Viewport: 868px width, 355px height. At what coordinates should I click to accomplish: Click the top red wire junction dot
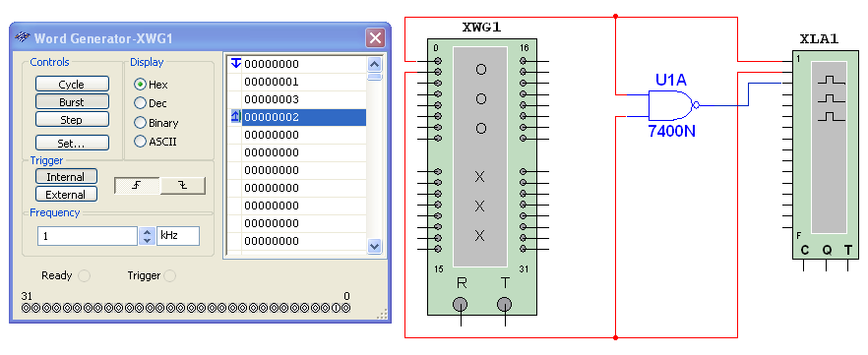[616, 17]
